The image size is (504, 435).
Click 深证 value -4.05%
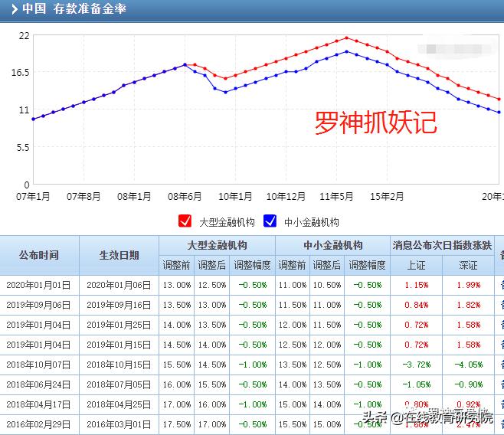coord(469,365)
